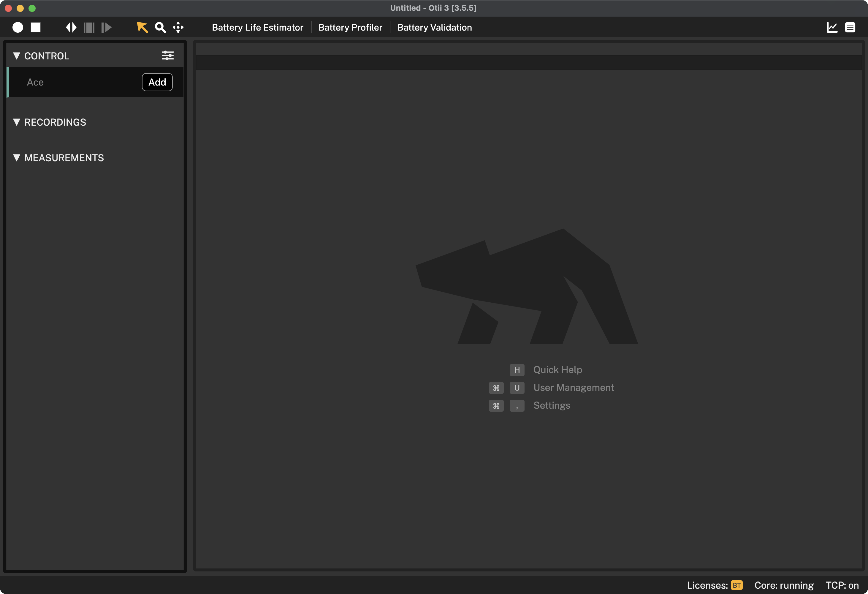Click Core: running status text
Image resolution: width=868 pixels, height=594 pixels.
point(784,585)
